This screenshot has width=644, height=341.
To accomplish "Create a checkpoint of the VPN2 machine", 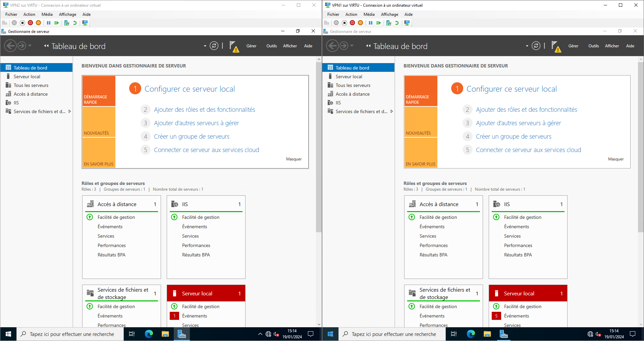I will coord(66,23).
